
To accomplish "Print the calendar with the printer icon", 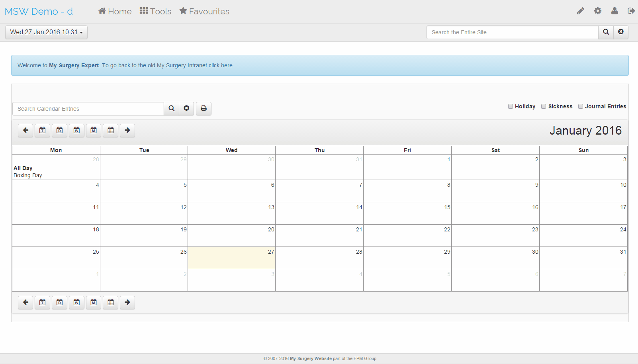I will 204,108.
